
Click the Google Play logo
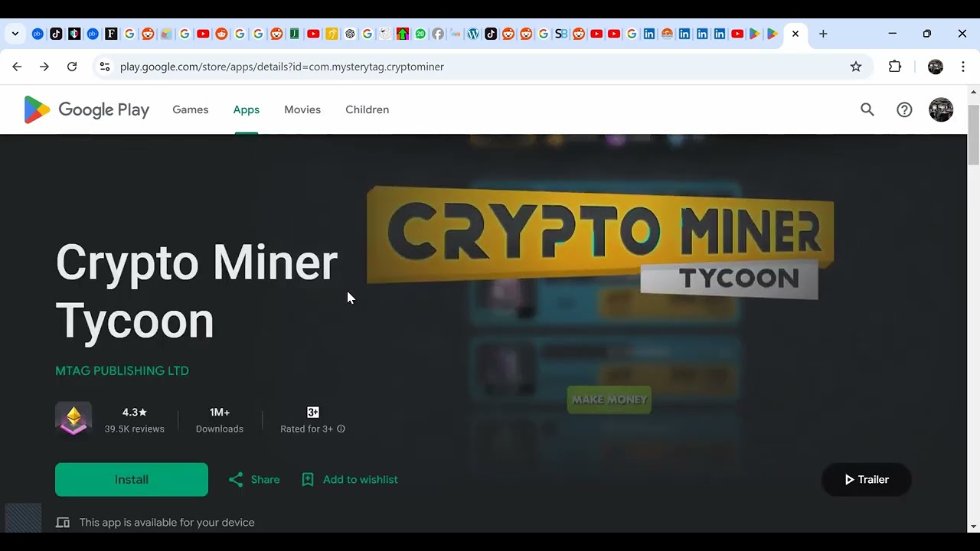(87, 109)
